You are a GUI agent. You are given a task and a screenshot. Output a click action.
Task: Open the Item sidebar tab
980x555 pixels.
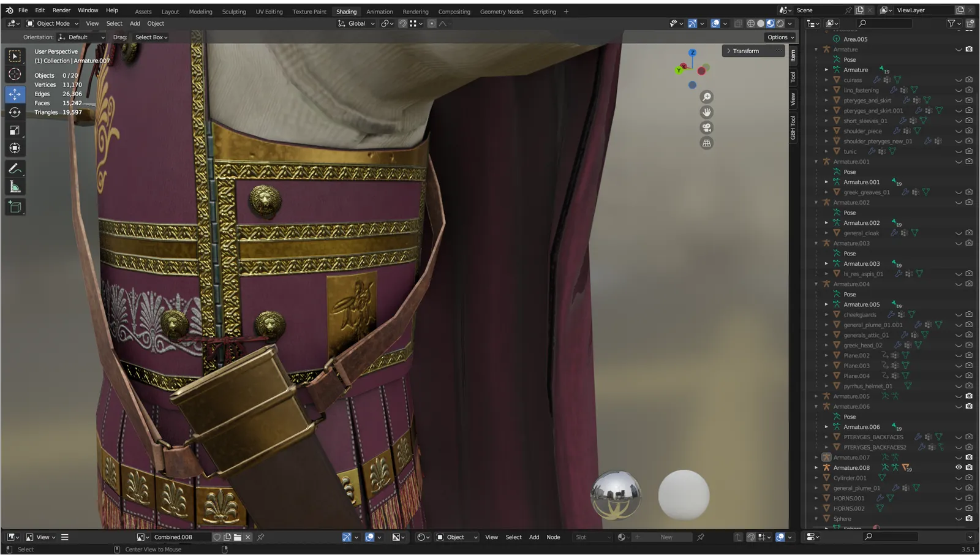(x=793, y=56)
